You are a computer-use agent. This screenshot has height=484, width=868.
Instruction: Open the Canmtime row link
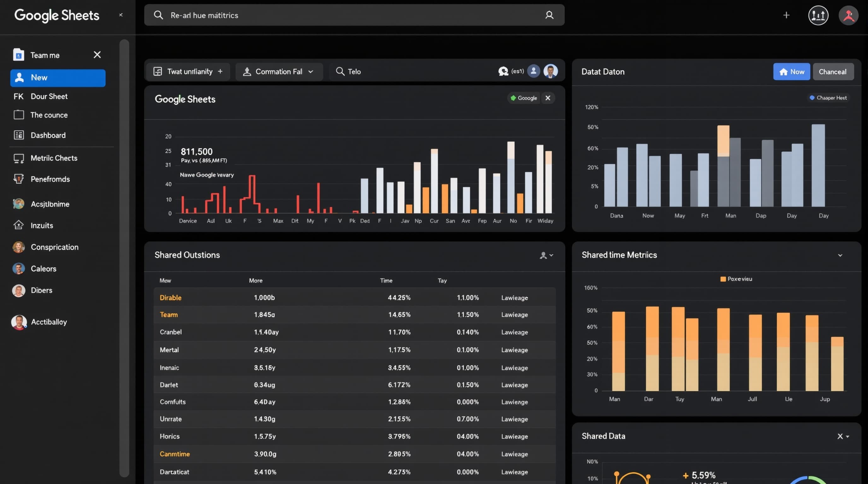coord(174,454)
